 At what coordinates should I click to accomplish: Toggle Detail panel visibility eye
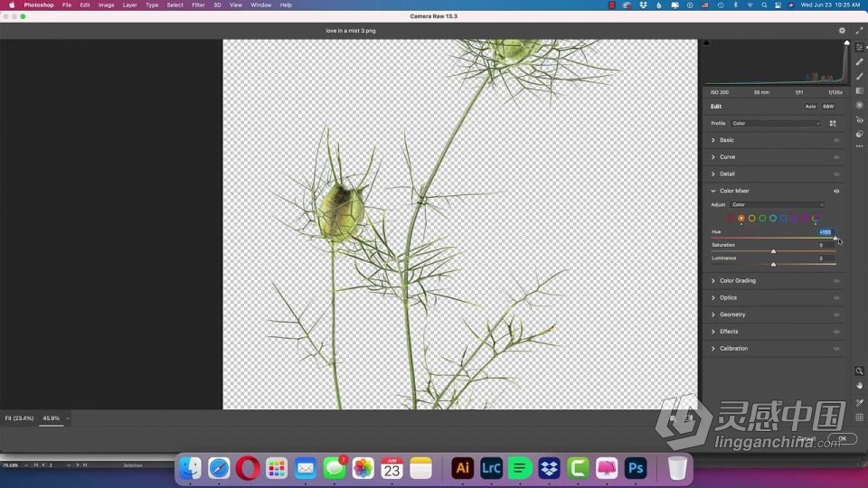click(x=836, y=174)
